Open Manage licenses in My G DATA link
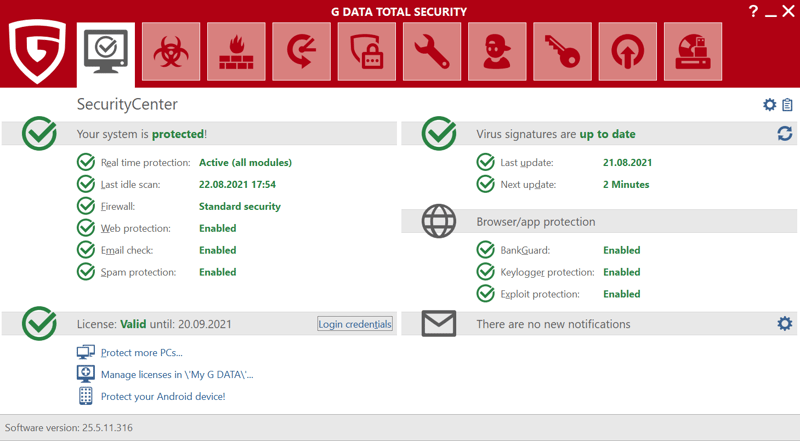This screenshot has height=441, width=800. coord(177,375)
